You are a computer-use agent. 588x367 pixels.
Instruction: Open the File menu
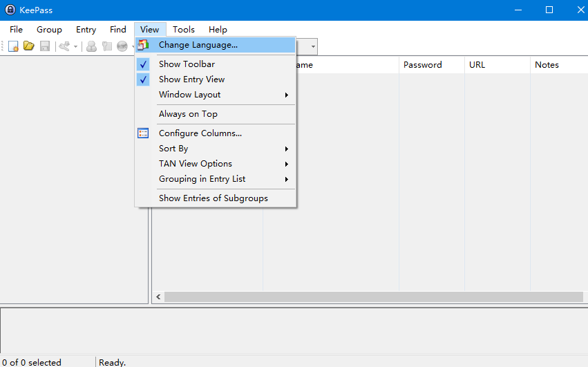[16, 29]
